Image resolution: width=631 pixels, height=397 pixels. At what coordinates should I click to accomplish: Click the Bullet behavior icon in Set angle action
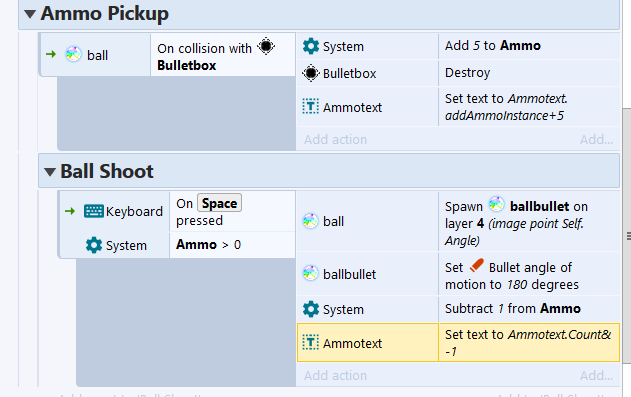476,266
